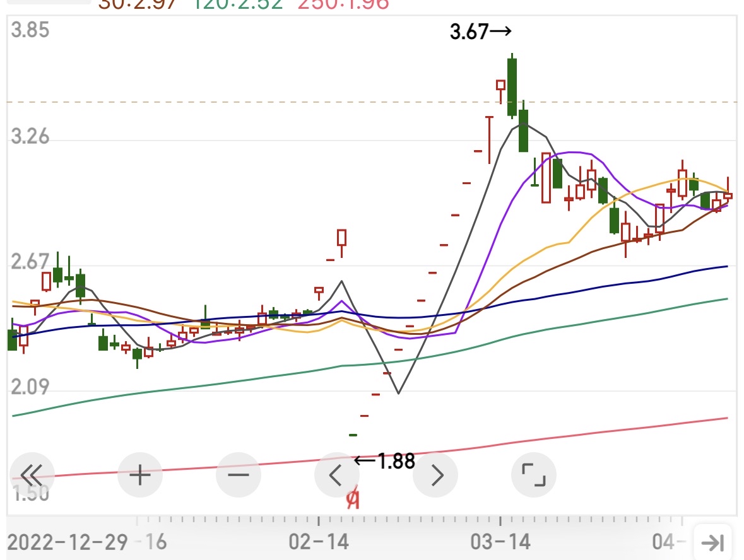Move chart one step left
The width and height of the screenshot is (744, 560).
(336, 475)
